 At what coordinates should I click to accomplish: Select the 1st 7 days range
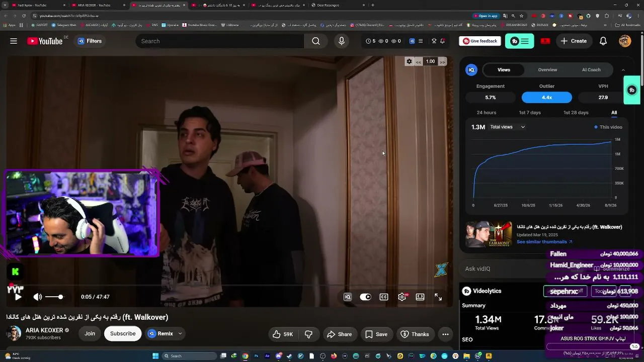click(x=530, y=113)
